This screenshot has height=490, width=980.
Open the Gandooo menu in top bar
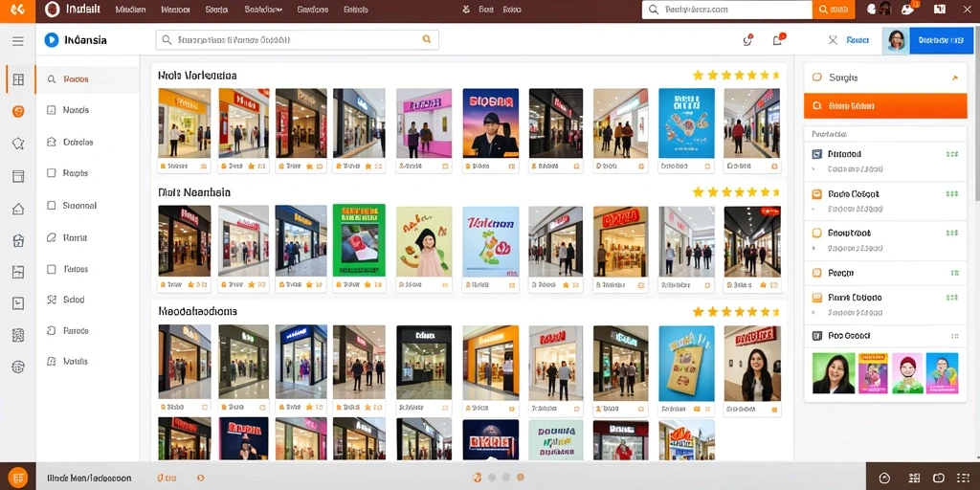[x=313, y=10]
